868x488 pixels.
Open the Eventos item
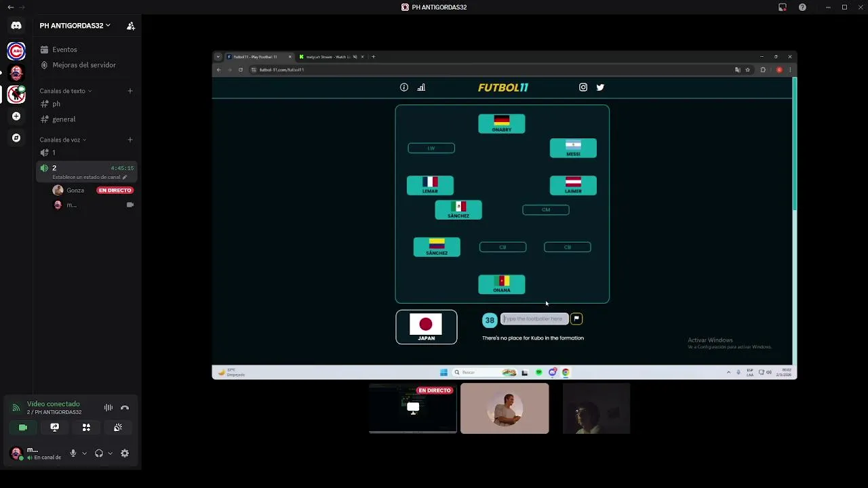click(x=87, y=49)
